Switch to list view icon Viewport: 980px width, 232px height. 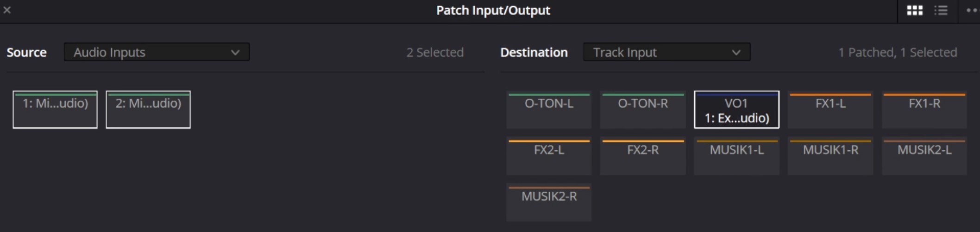941,10
